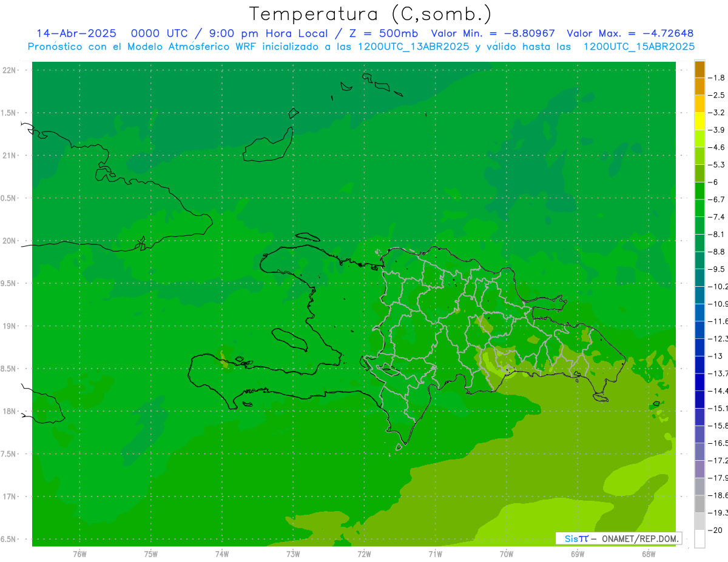Click the "-1.8" colorbar label
Viewport: 728px width, 562px height.
point(716,78)
